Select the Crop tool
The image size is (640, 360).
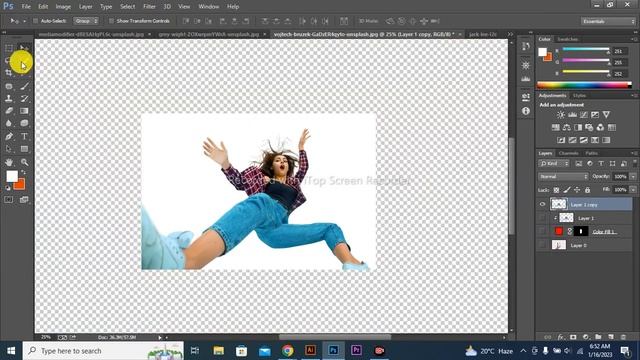click(x=9, y=73)
